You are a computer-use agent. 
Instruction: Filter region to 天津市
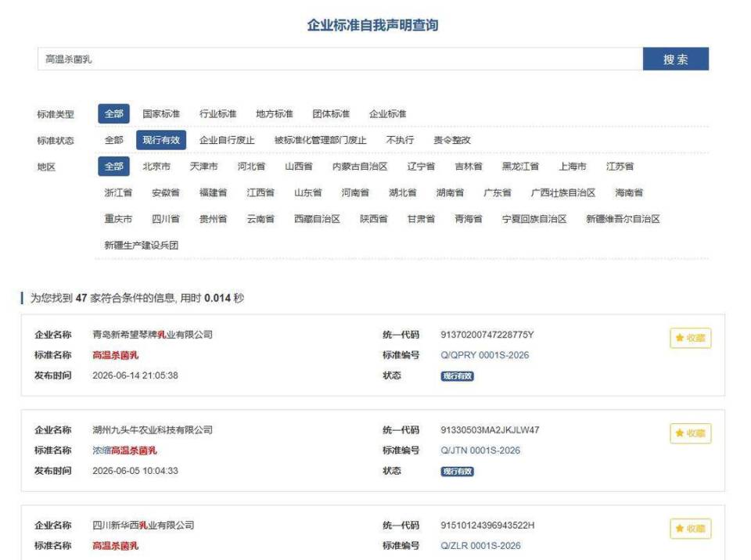[x=204, y=167]
